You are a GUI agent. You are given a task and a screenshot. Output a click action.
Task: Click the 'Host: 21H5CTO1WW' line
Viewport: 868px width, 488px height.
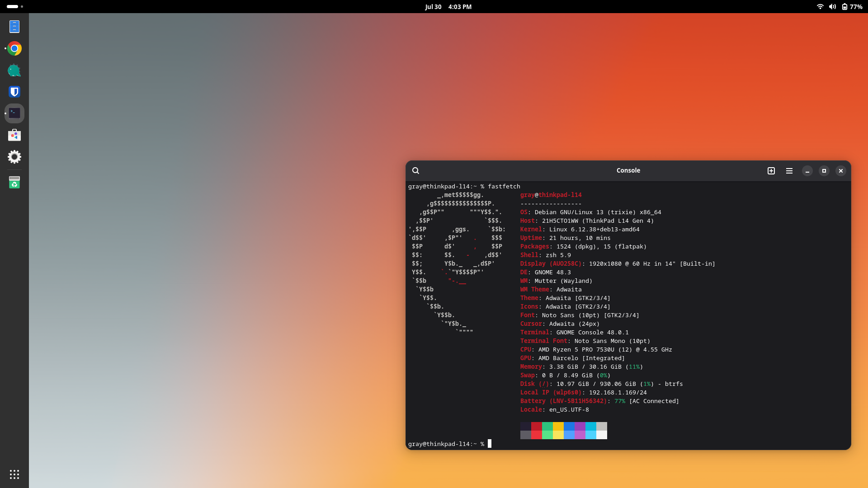coord(587,221)
